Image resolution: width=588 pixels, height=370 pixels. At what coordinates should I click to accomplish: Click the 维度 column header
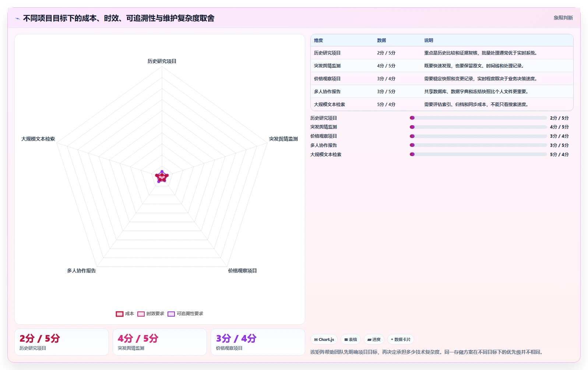(318, 40)
